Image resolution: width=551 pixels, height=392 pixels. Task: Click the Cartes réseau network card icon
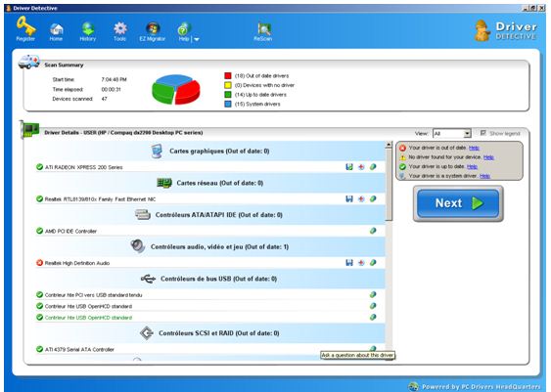164,183
